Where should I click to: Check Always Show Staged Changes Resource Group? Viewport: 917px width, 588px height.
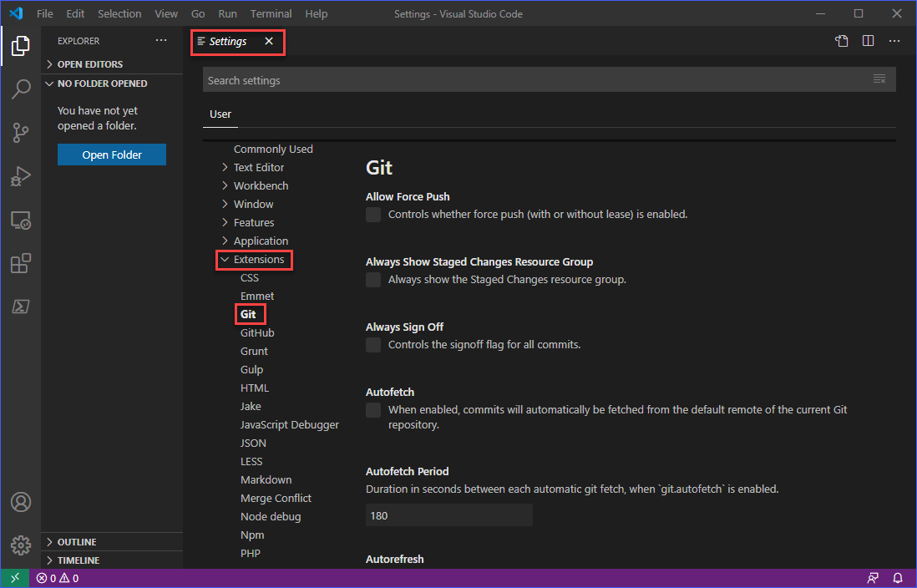(x=372, y=279)
